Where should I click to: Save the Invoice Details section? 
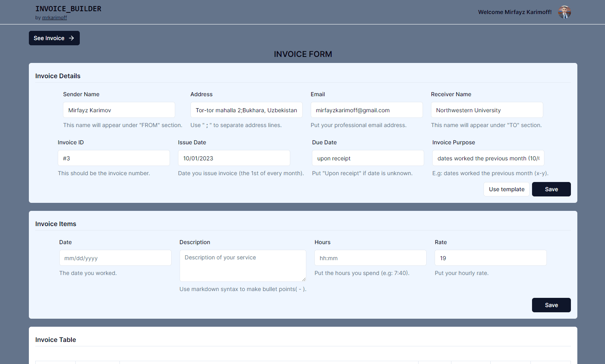pyautogui.click(x=551, y=189)
